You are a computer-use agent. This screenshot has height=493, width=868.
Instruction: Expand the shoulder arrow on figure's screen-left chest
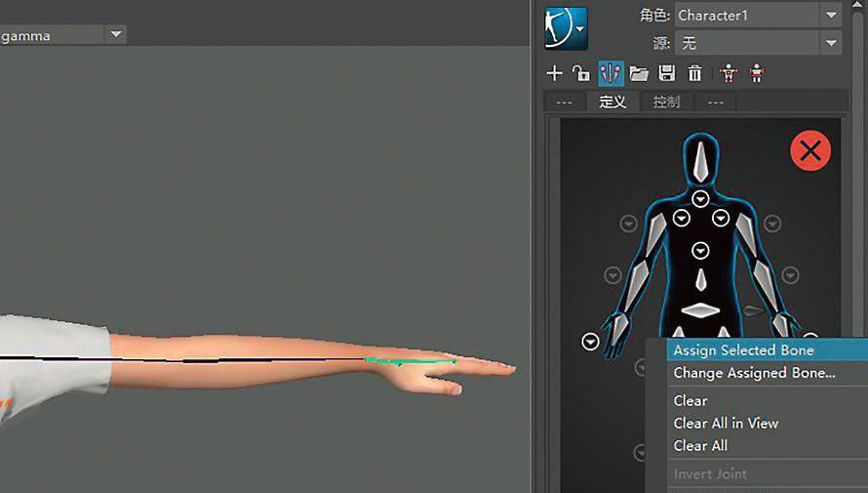(682, 219)
